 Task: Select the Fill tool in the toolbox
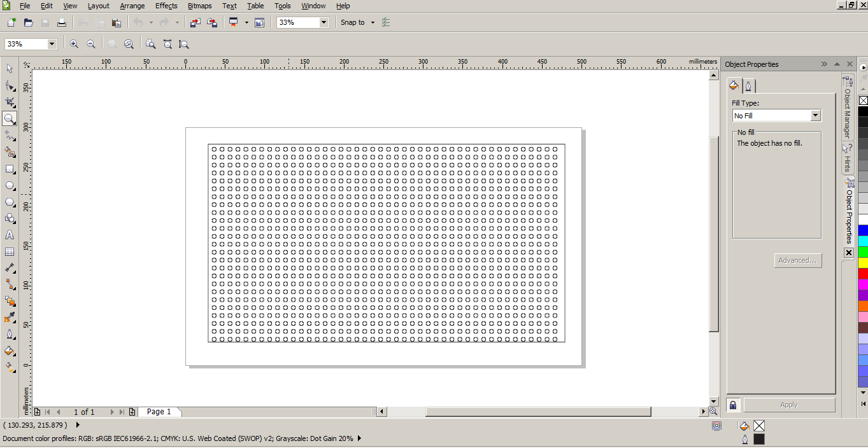pyautogui.click(x=10, y=351)
